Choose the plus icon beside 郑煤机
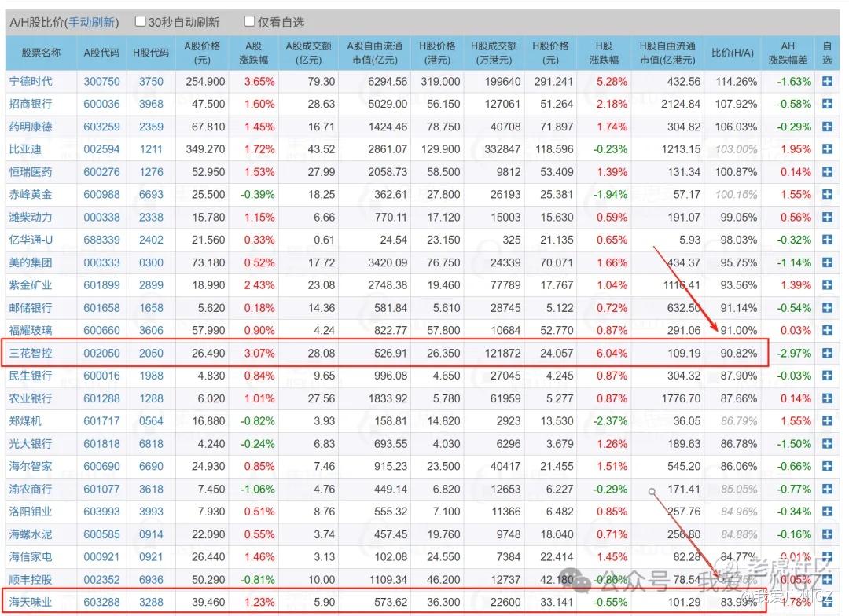Screen dimensions: 849x616 click(x=827, y=421)
